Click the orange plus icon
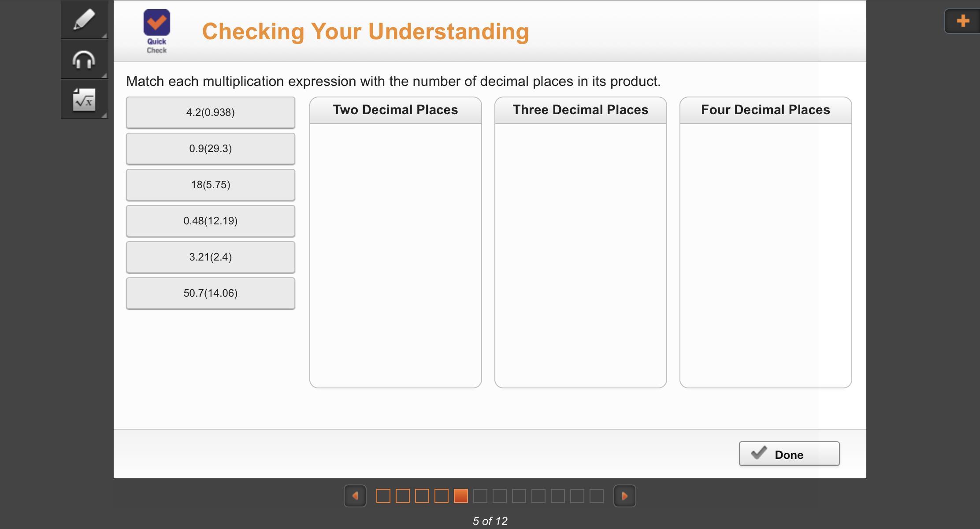 (x=963, y=21)
